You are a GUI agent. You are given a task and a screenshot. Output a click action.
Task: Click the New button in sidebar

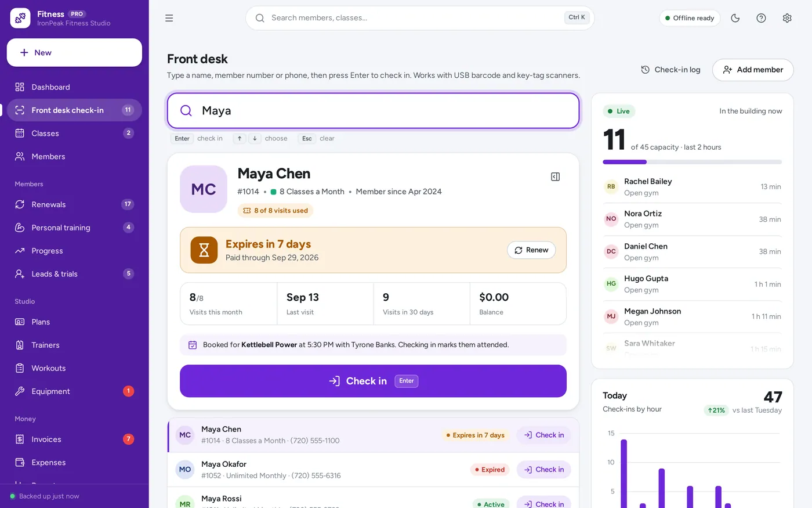click(x=74, y=52)
